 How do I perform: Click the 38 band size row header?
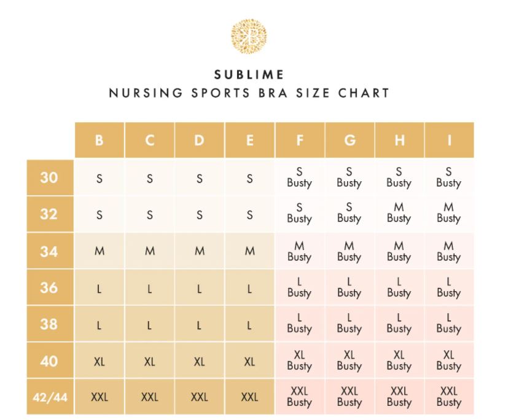(x=50, y=324)
